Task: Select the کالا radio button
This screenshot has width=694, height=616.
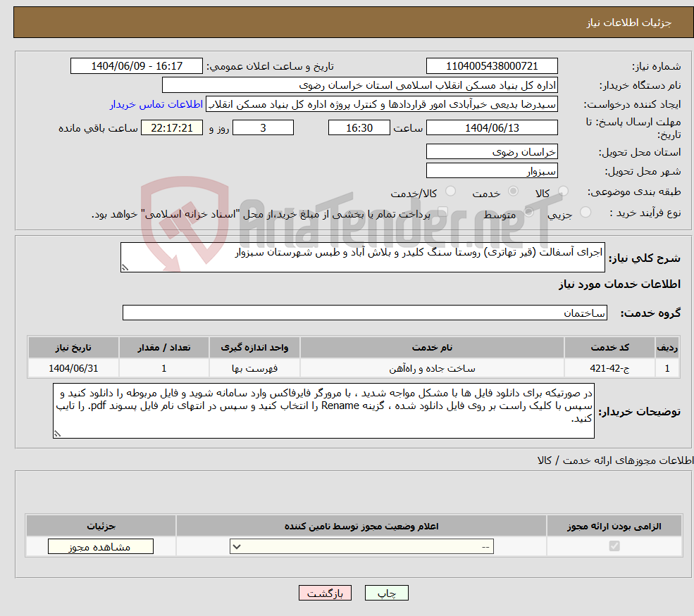Action: click(562, 191)
